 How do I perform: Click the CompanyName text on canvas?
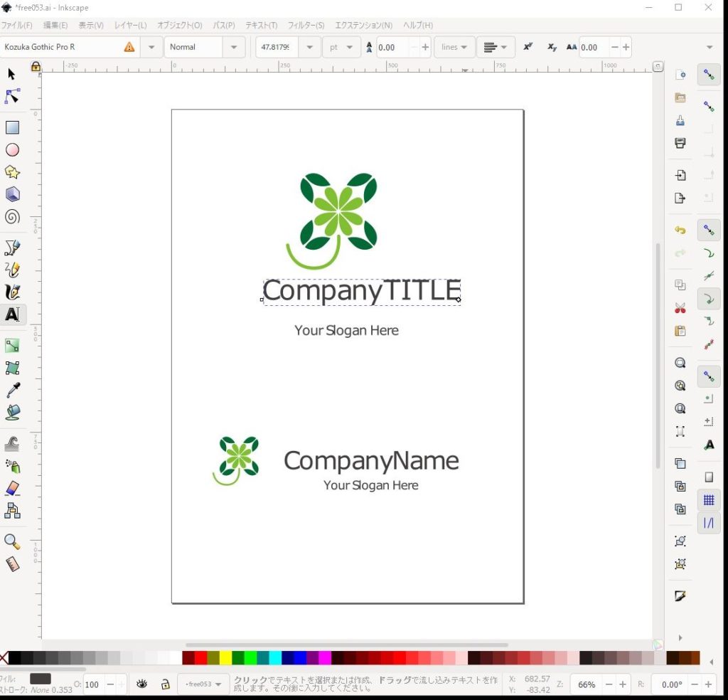[x=371, y=461]
